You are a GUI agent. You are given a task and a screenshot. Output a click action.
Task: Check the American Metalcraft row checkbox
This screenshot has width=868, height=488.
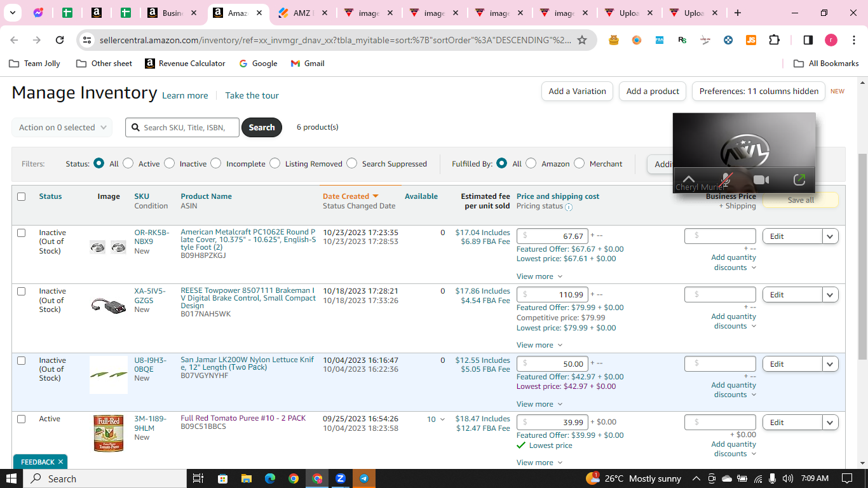(21, 233)
